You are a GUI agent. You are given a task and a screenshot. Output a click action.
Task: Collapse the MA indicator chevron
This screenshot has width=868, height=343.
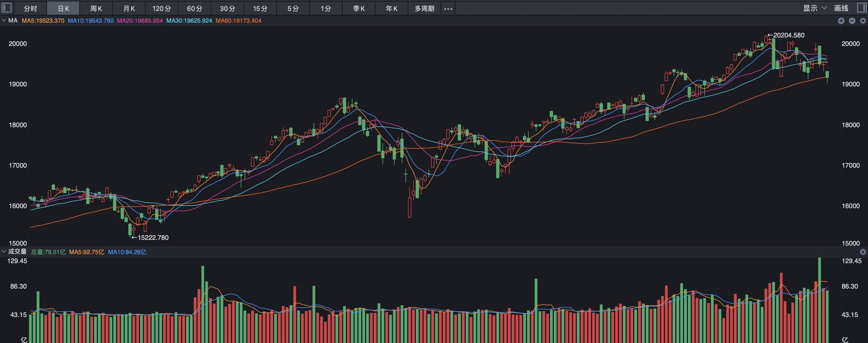(x=4, y=21)
